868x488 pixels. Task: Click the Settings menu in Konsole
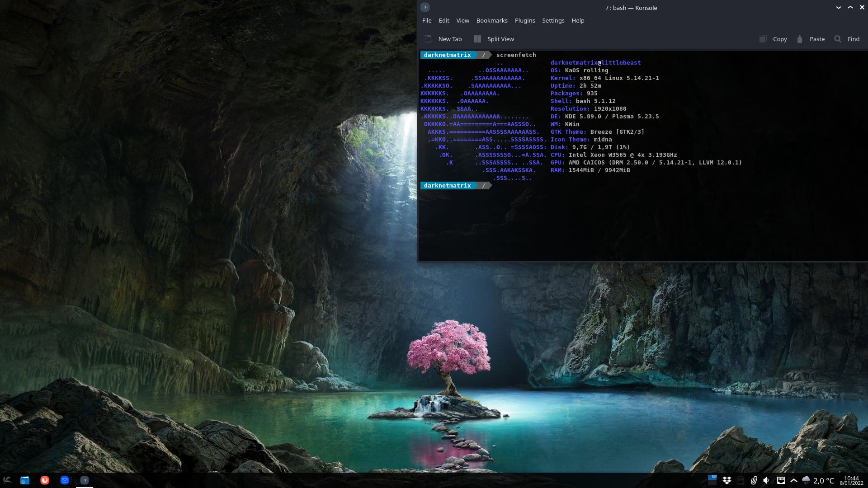(553, 20)
